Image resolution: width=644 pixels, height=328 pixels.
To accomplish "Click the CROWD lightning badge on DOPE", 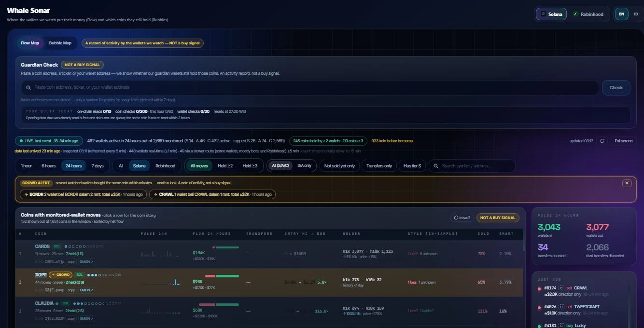I will tap(60, 274).
